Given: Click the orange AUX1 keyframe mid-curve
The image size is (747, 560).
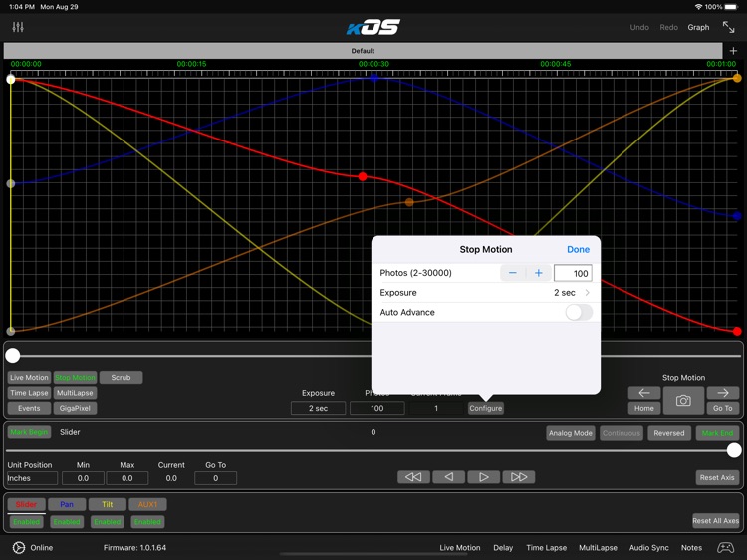Looking at the screenshot, I should point(409,202).
